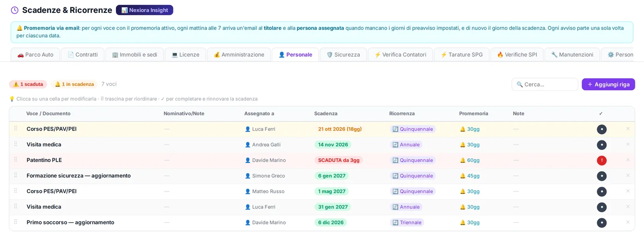Click the Ricorrenza column header
Screen dimensions: 644x238
click(402, 114)
